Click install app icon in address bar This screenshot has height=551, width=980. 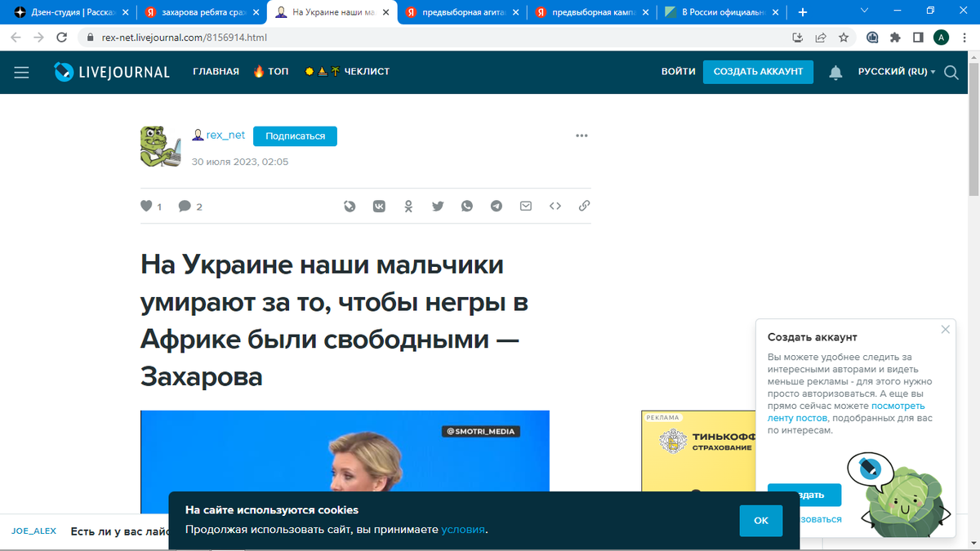pyautogui.click(x=798, y=38)
